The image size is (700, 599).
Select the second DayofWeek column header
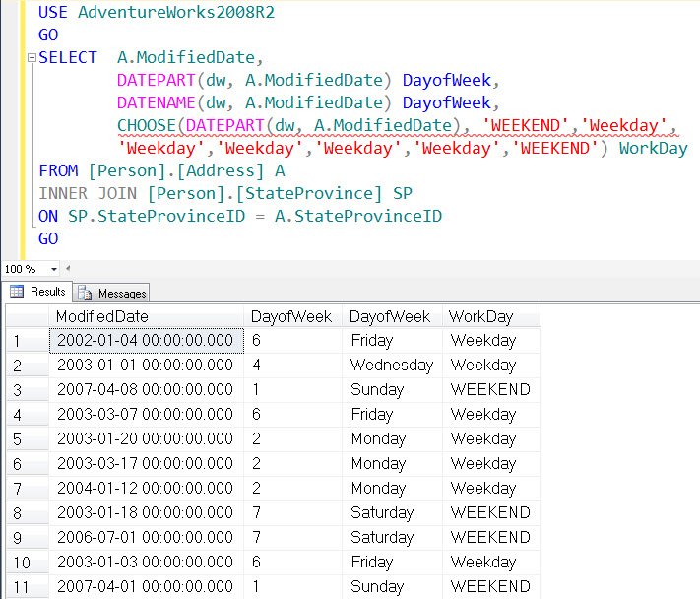pos(392,316)
